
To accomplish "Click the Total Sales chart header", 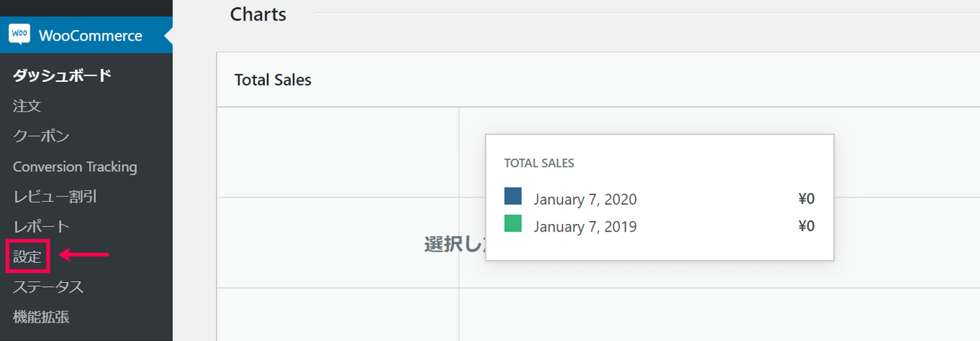I will pos(273,80).
